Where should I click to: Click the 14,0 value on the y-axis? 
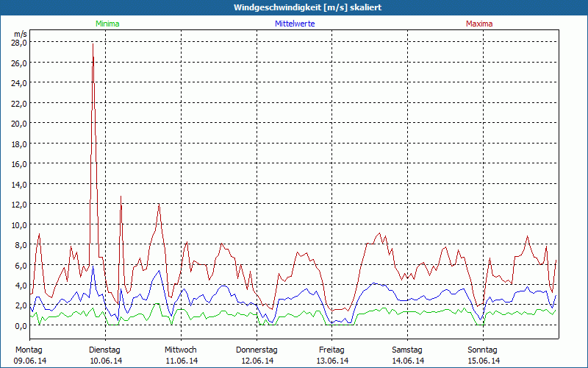(19, 184)
